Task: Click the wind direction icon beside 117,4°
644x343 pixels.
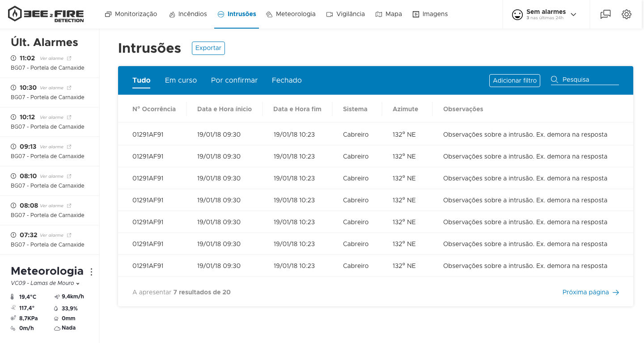Action: pyautogui.click(x=13, y=308)
